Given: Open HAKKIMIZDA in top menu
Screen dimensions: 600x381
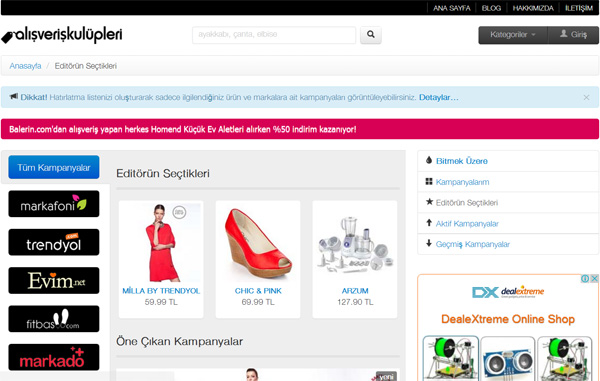Looking at the screenshot, I should 533,8.
